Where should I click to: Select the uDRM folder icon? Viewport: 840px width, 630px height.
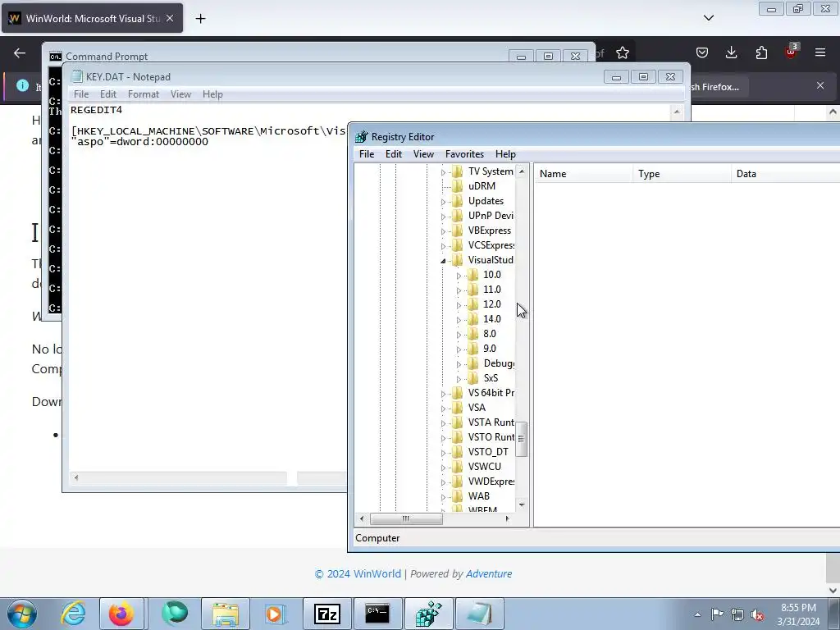pyautogui.click(x=457, y=186)
